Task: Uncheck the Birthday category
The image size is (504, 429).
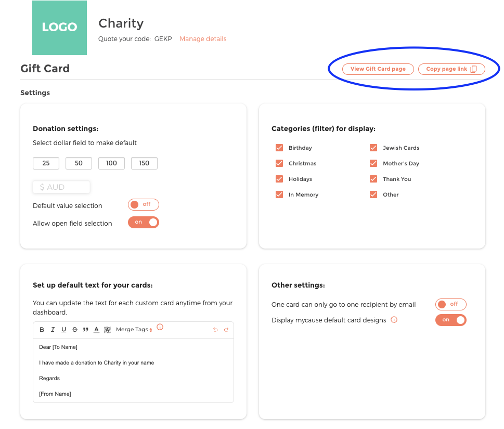Action: (279, 148)
